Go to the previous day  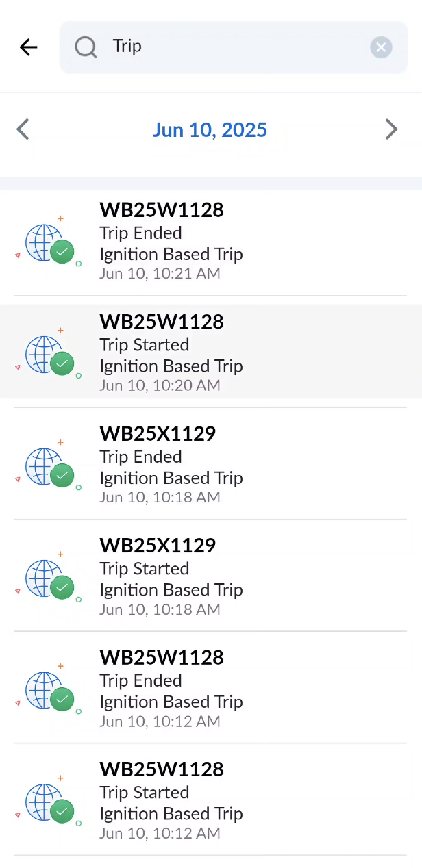tap(23, 129)
